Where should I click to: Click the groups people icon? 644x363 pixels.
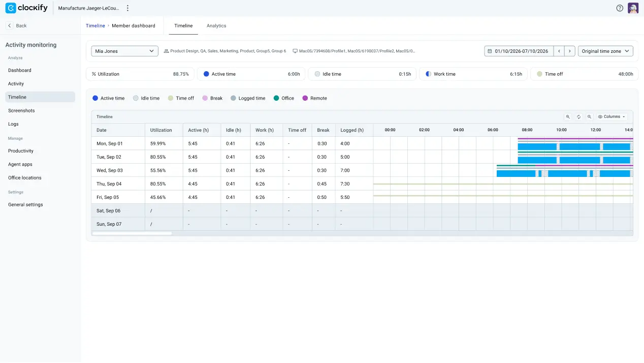(x=166, y=51)
